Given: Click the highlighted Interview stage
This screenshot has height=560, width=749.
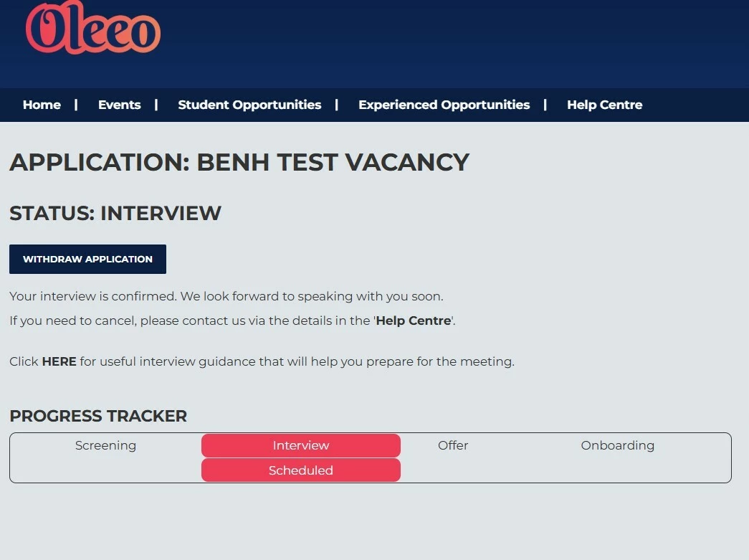Looking at the screenshot, I should tap(300, 445).
